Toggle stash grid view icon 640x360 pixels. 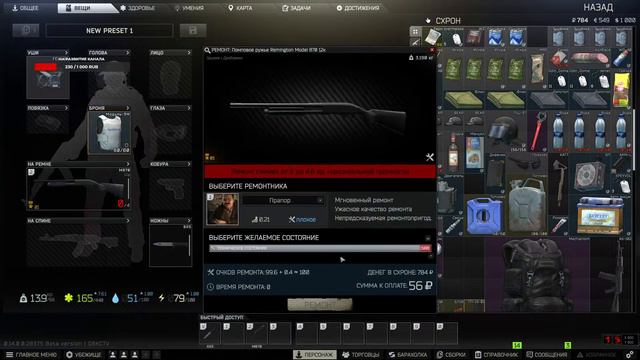point(415,31)
